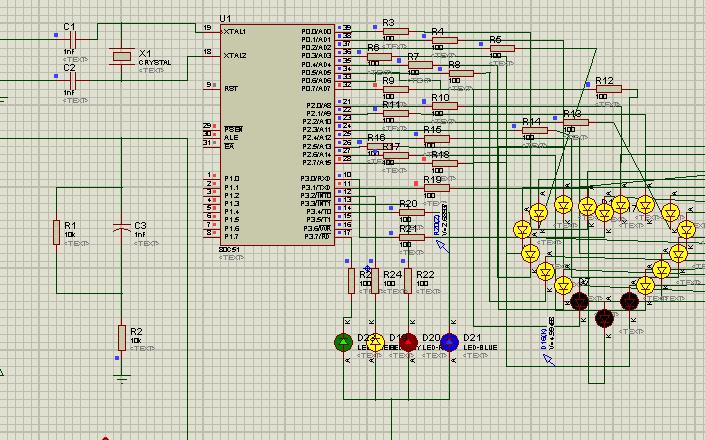Select resistor R4
The height and width of the screenshot is (440, 705).
[x=445, y=40]
